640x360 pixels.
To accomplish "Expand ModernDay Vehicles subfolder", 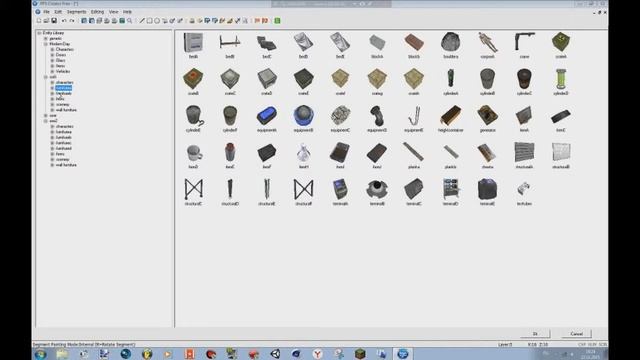I will tap(52, 71).
